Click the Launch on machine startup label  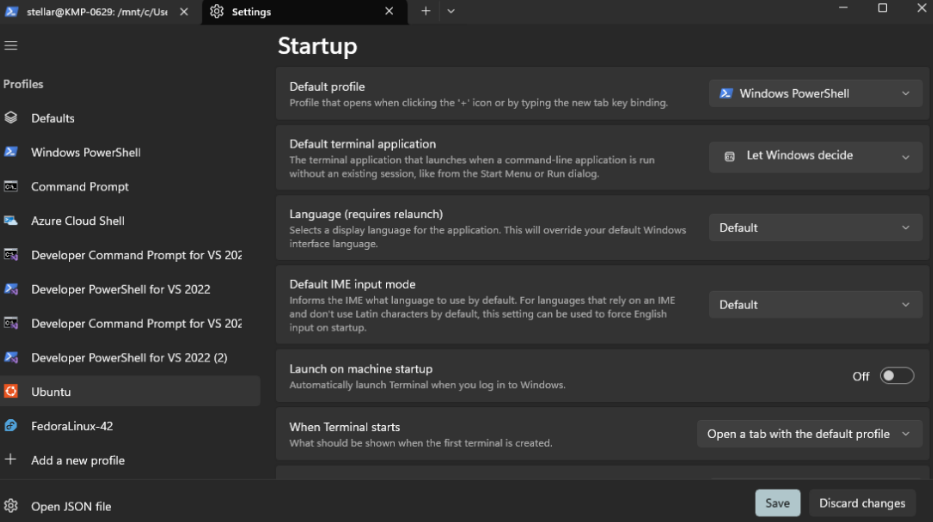361,369
